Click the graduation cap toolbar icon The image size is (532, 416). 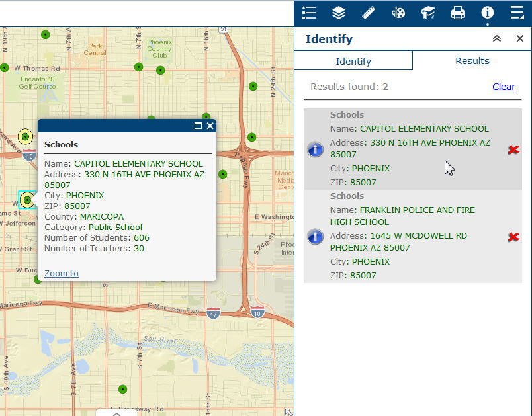[x=428, y=13]
